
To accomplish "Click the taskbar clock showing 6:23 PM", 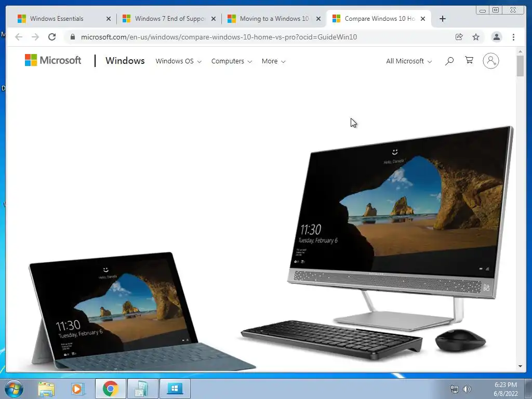I will [506, 389].
